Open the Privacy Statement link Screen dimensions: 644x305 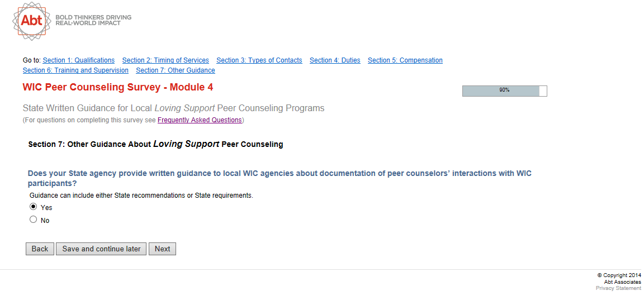point(618,288)
